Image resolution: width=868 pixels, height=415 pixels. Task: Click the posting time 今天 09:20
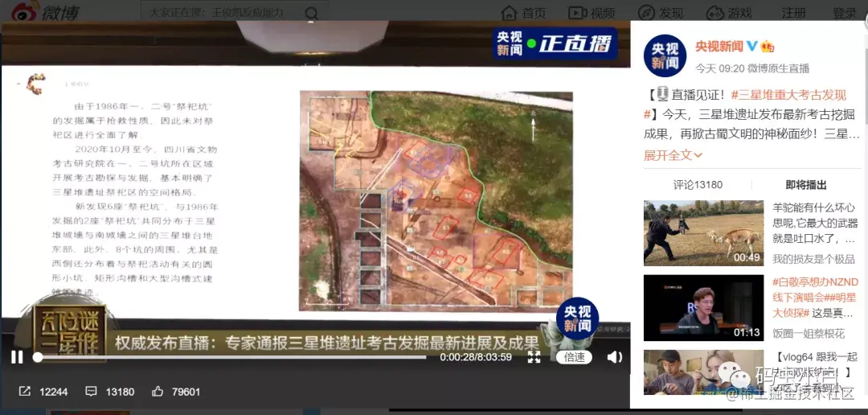(719, 68)
